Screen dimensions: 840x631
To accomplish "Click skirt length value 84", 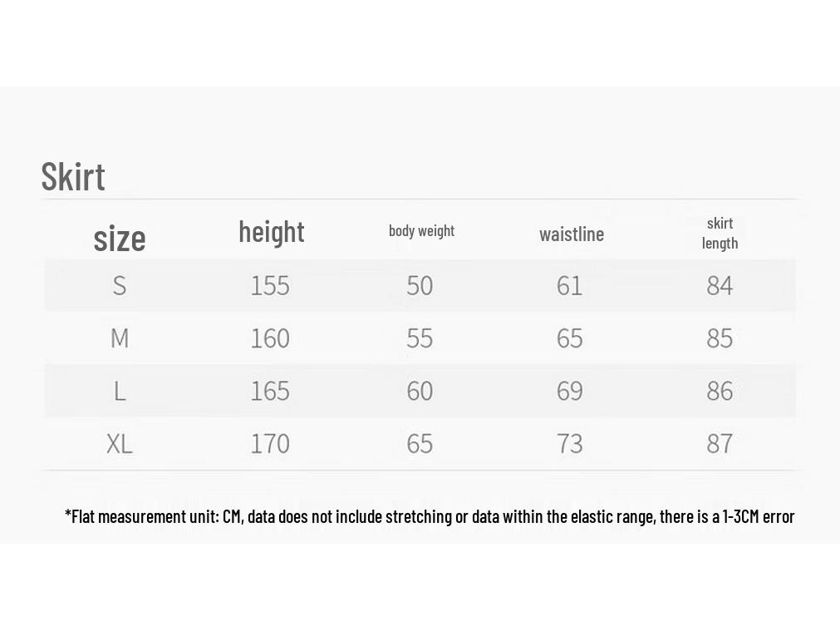I will coord(720,285).
